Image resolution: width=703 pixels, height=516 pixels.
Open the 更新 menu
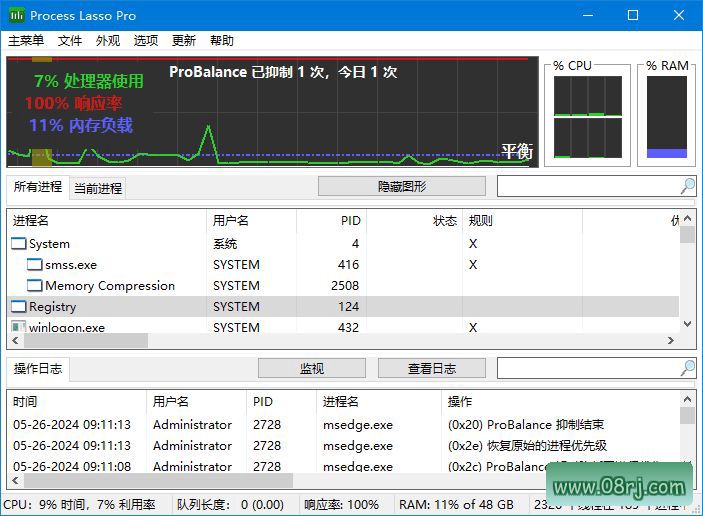tap(184, 41)
